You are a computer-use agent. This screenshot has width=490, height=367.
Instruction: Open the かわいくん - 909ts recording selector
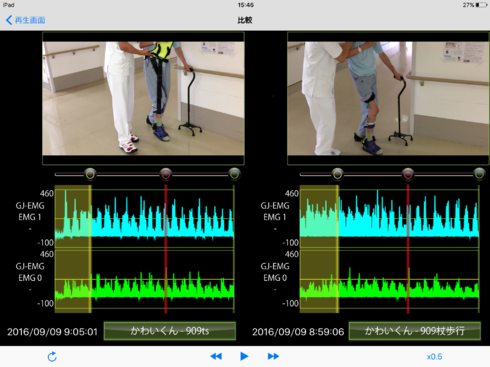[170, 331]
